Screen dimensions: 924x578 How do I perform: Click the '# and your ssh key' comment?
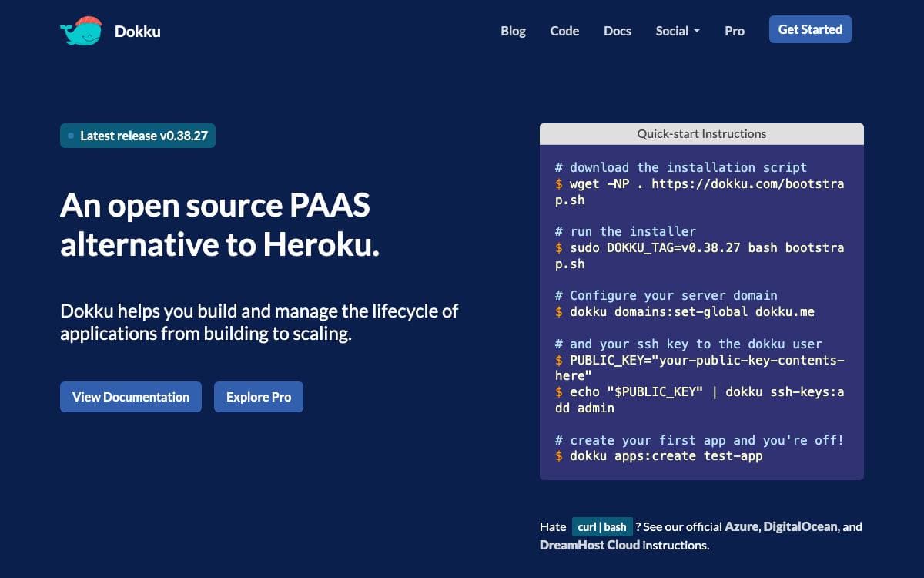[688, 344]
